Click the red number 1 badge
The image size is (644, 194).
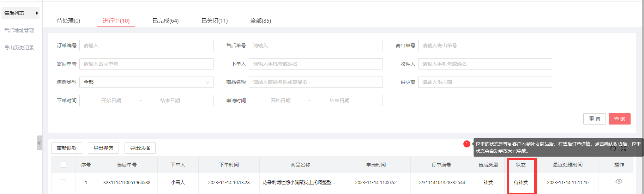467,144
